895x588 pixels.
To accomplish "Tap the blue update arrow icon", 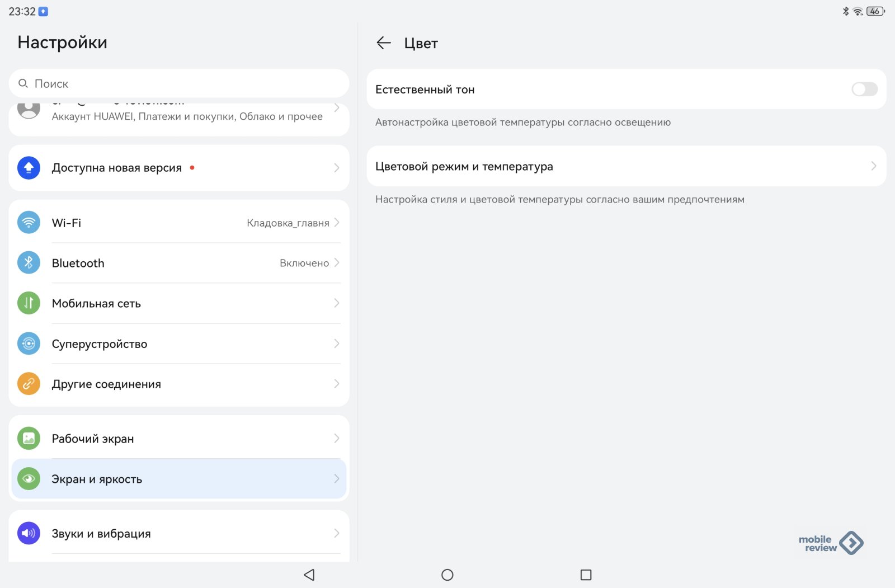I will (x=29, y=168).
